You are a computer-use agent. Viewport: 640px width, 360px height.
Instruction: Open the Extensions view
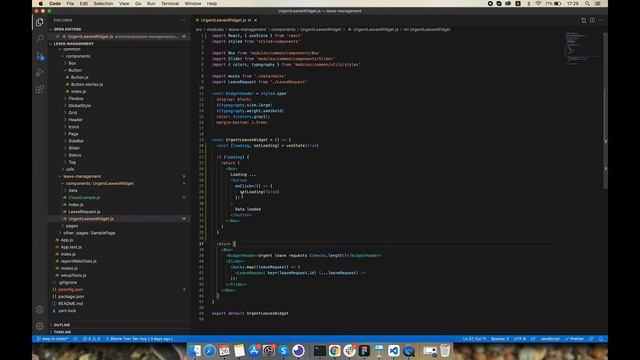(x=40, y=89)
